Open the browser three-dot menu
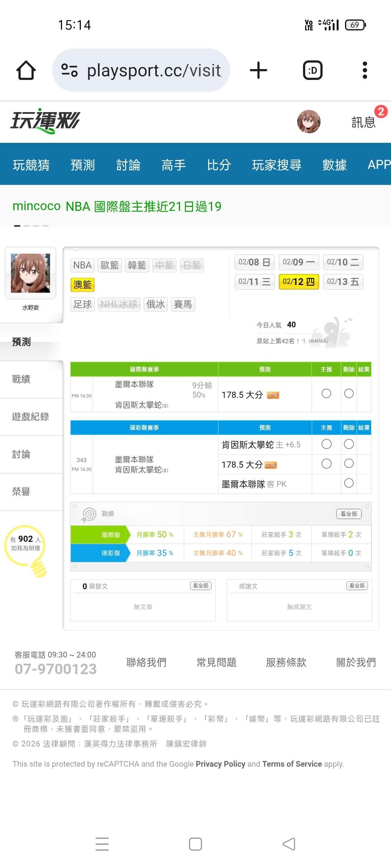This screenshot has height=868, width=391. pyautogui.click(x=365, y=70)
